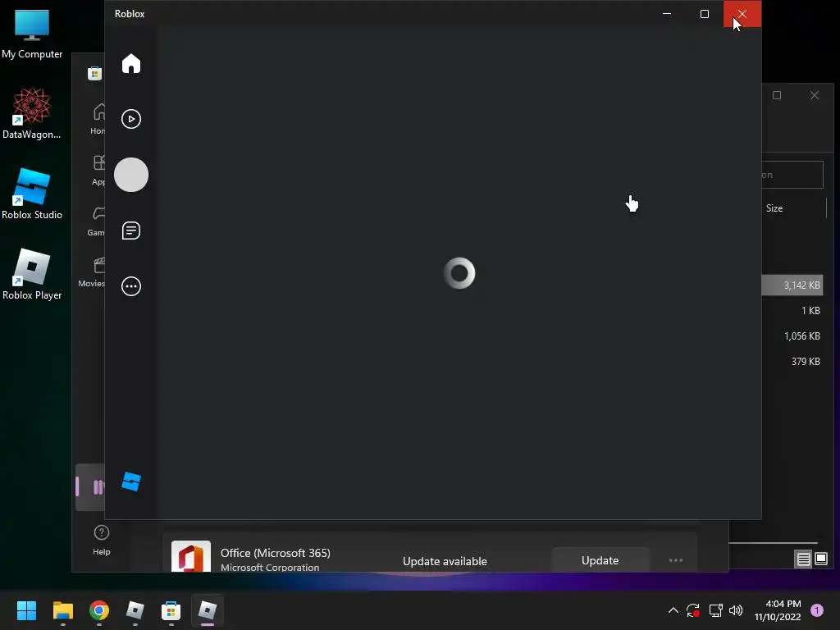Switch File Explorer to large icons view
The height and width of the screenshot is (630, 840).
pyautogui.click(x=820, y=559)
